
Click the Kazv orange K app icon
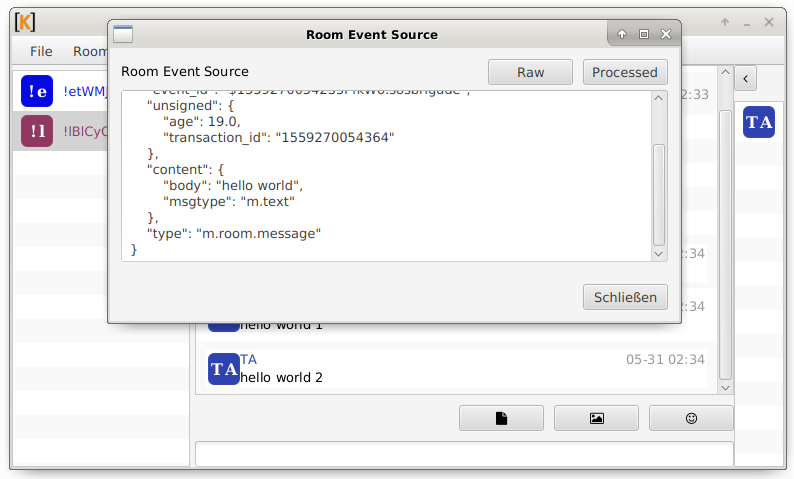pyautogui.click(x=26, y=22)
